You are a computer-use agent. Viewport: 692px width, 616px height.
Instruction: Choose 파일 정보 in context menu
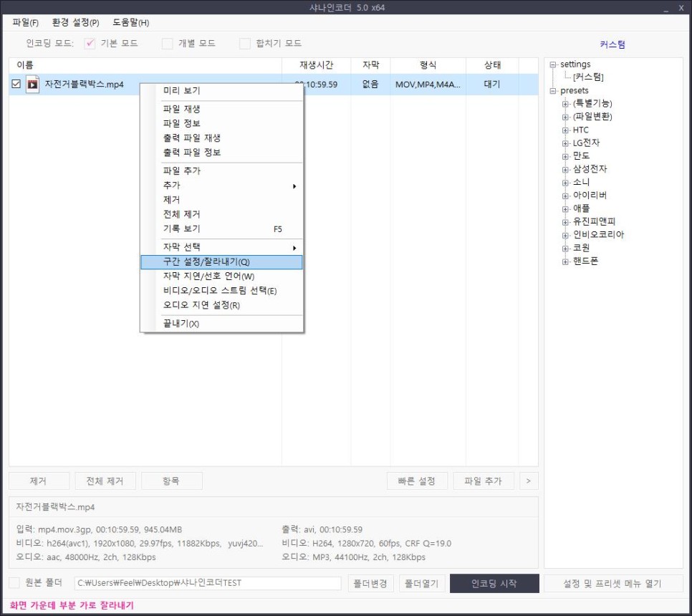[222, 123]
